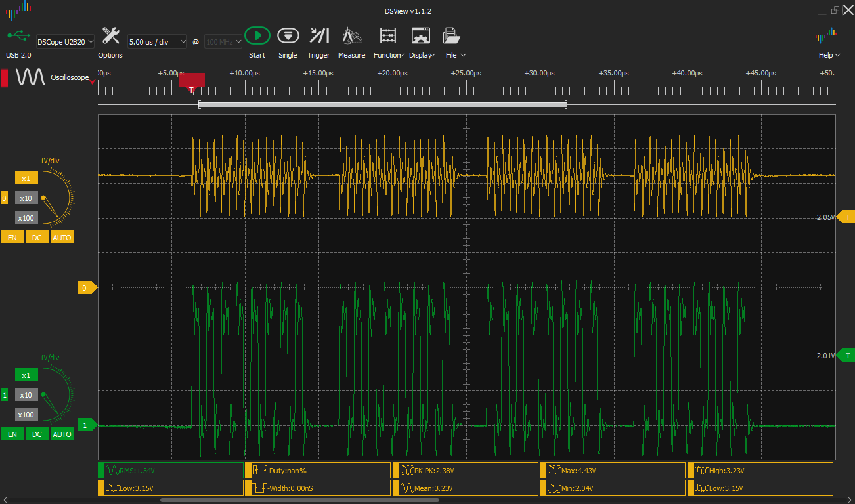Image resolution: width=855 pixels, height=504 pixels.
Task: Click the Width:0.00nS measurement icon
Action: [260, 488]
